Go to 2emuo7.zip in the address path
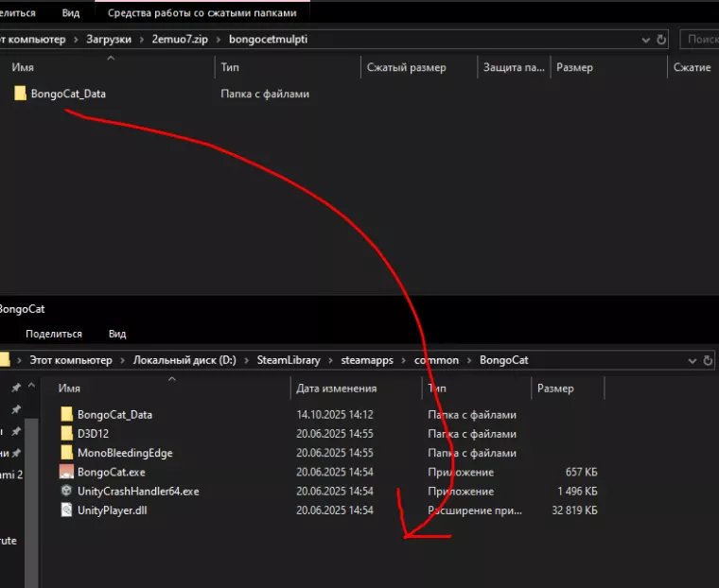The width and height of the screenshot is (719, 588). 171,40
